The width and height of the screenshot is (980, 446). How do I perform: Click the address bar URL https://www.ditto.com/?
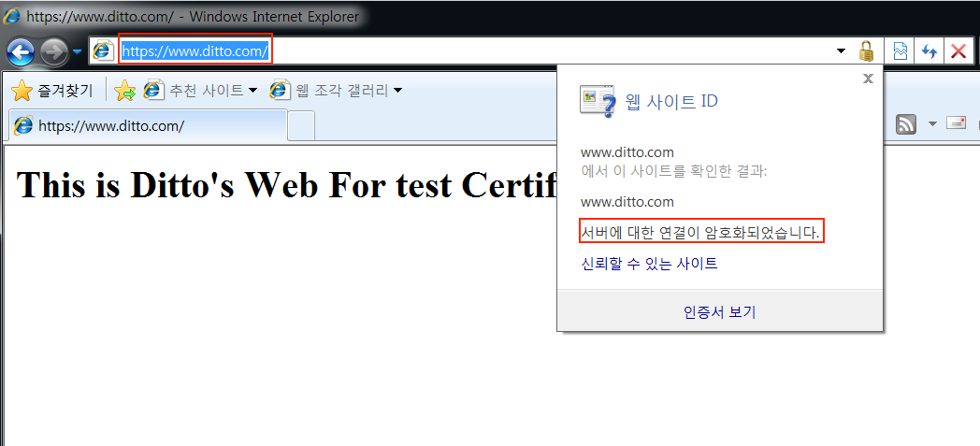point(195,50)
